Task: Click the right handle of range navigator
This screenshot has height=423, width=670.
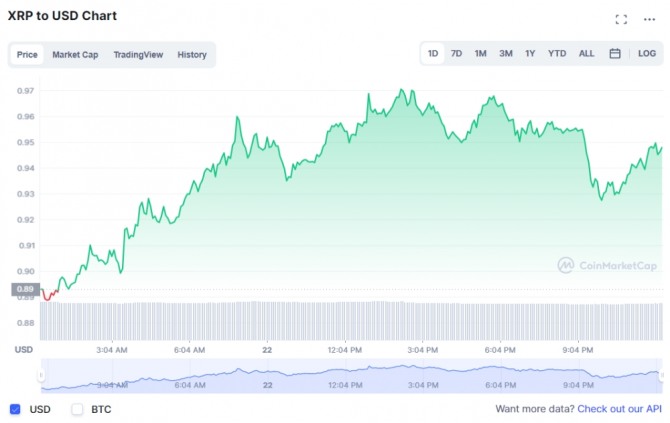Action: (x=661, y=376)
